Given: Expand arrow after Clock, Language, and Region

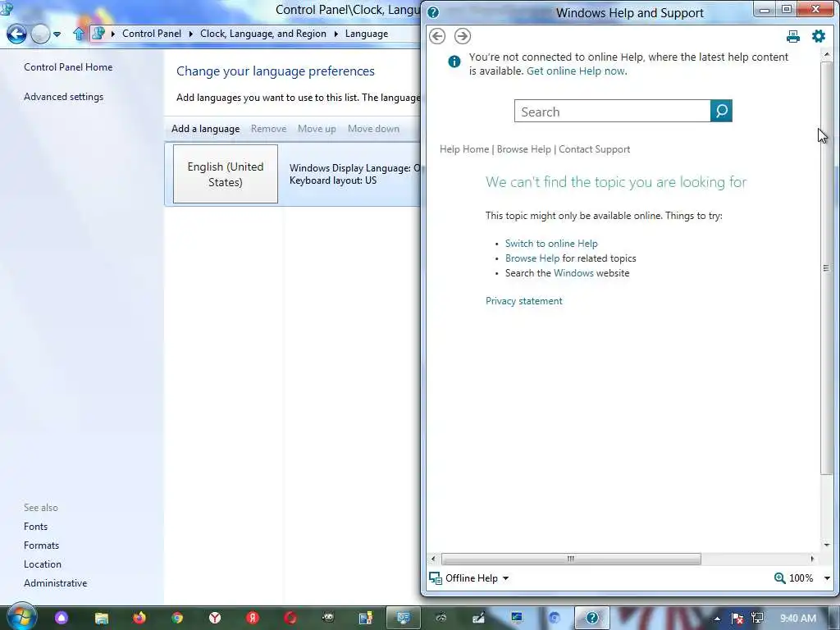Looking at the screenshot, I should pyautogui.click(x=336, y=34).
